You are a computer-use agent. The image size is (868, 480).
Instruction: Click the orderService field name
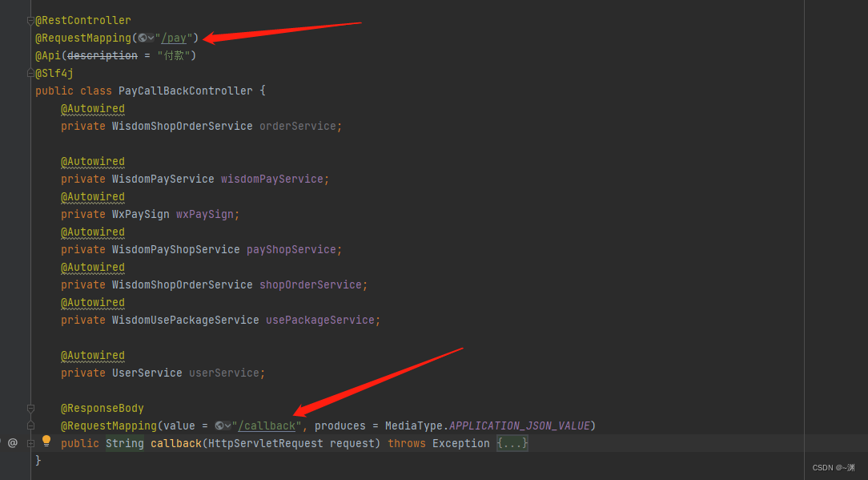pyautogui.click(x=298, y=127)
